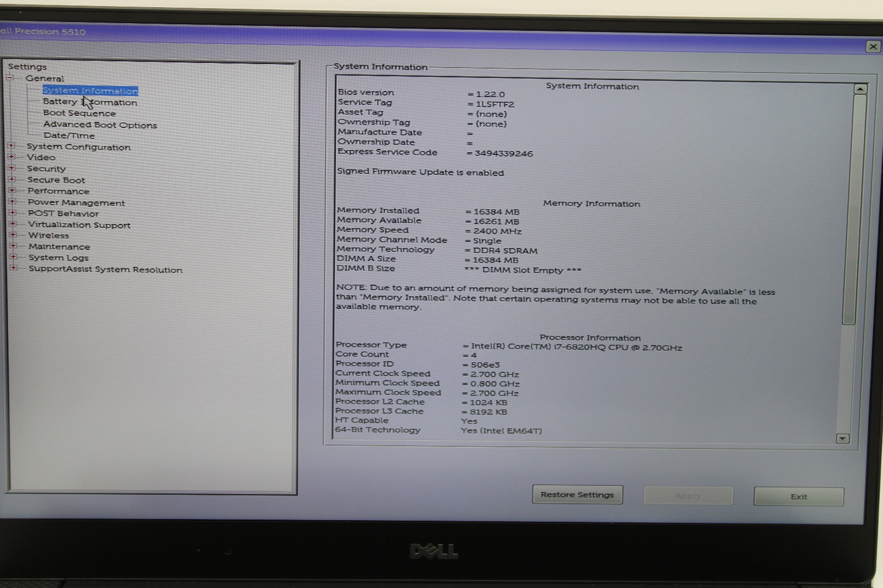Expand the Performance node
This screenshot has width=883, height=588.
pos(12,190)
